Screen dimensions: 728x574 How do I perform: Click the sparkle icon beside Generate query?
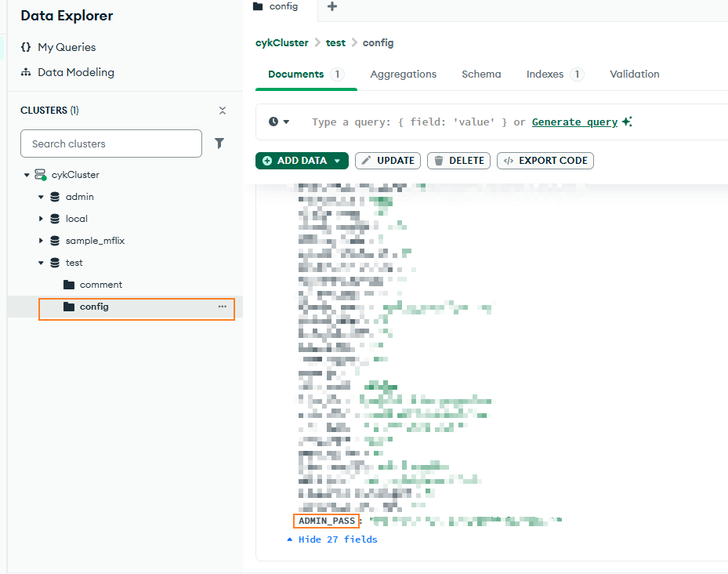(x=627, y=122)
